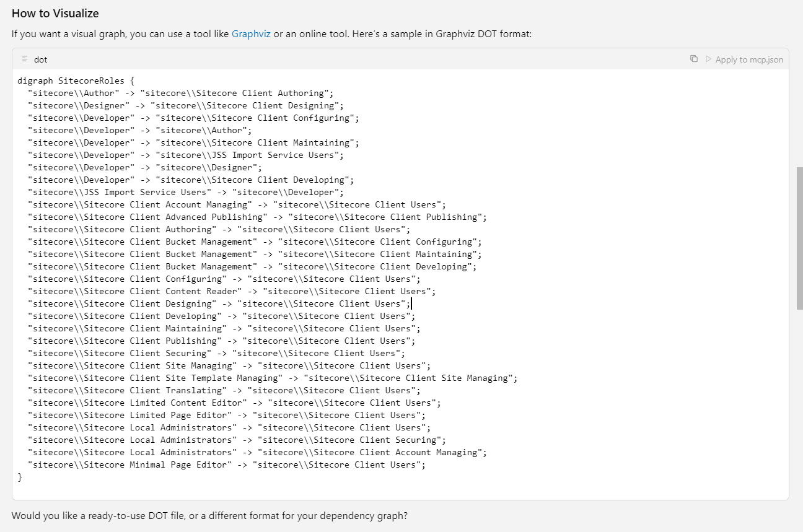Viewport: 803px width, 532px height.
Task: Click the Author to Sitecore Client Authoring line
Action: [x=180, y=93]
